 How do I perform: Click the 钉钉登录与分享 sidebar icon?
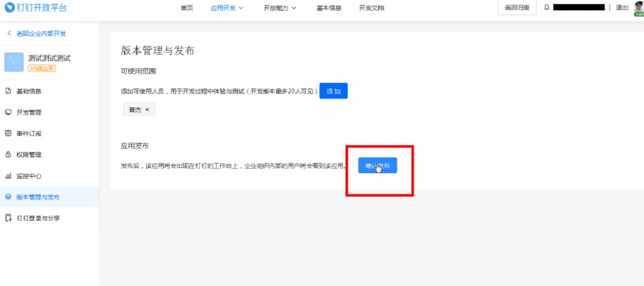pyautogui.click(x=8, y=218)
